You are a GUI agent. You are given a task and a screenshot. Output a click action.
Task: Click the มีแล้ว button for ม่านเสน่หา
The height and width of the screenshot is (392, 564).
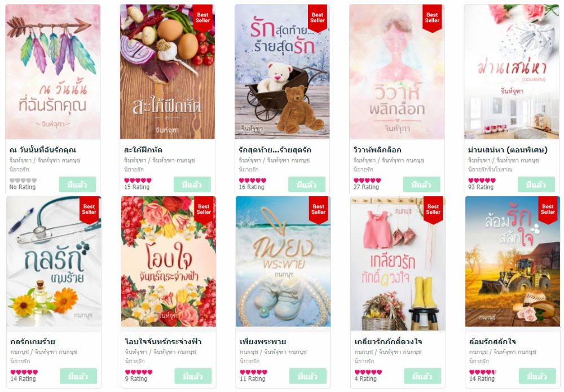[536, 184]
